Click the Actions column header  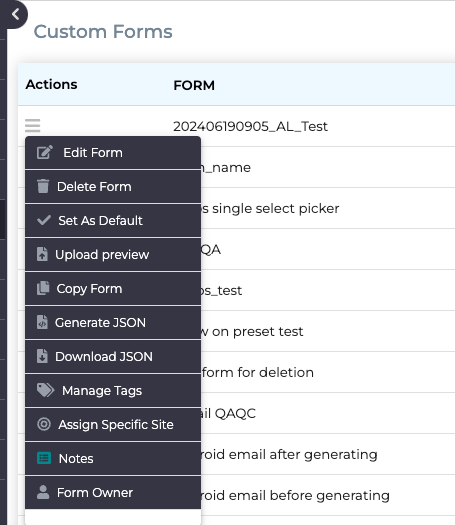(x=51, y=84)
